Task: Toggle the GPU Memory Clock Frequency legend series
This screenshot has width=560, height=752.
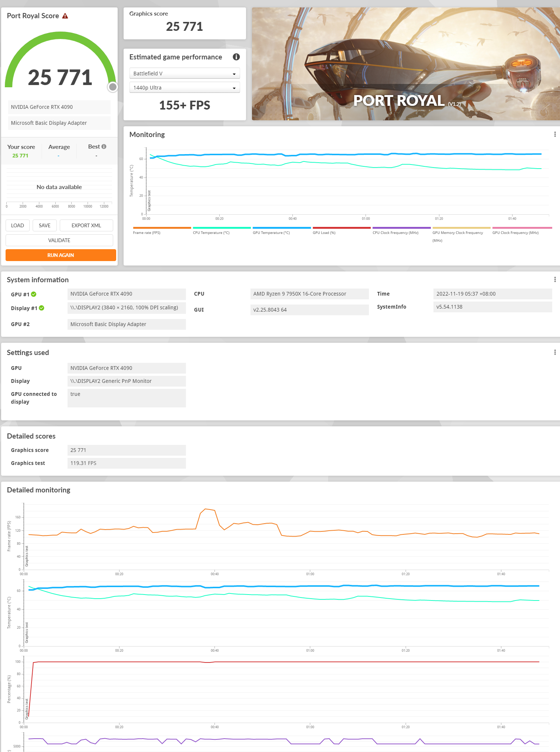Action: click(x=461, y=235)
